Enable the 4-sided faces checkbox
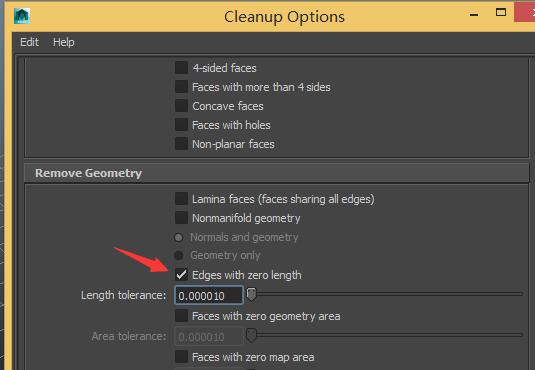Viewport: 535px width, 370px height. click(x=181, y=68)
